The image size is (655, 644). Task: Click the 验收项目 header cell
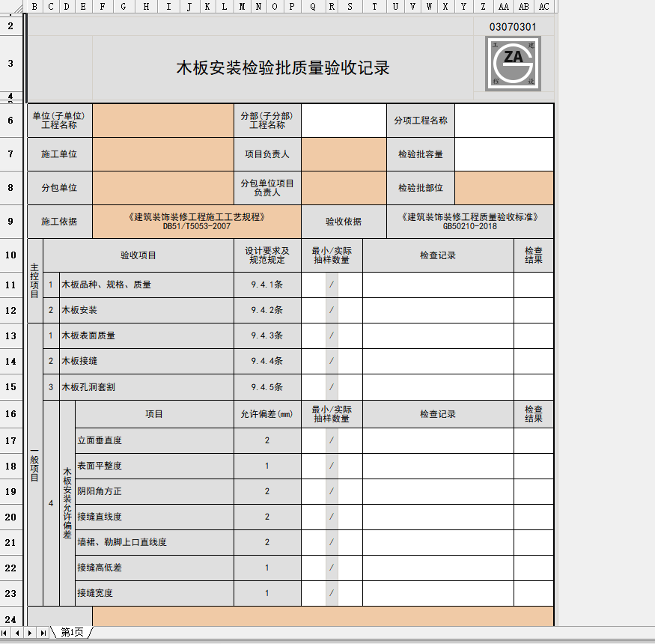(138, 255)
